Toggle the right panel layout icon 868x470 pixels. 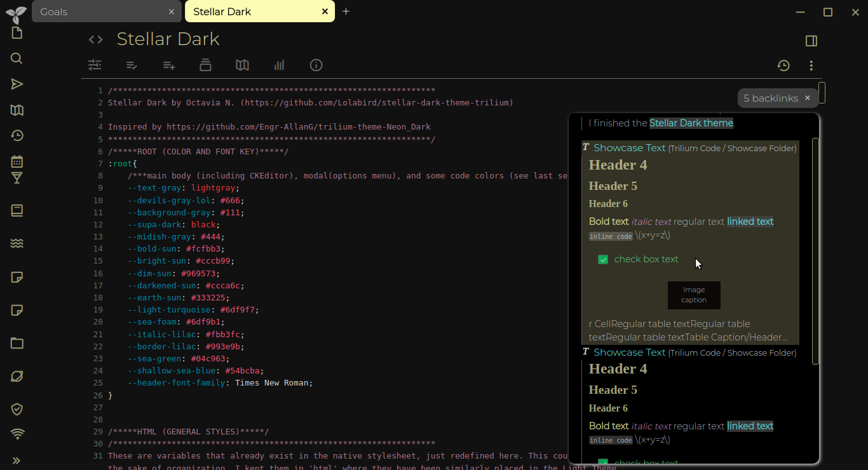coord(811,41)
